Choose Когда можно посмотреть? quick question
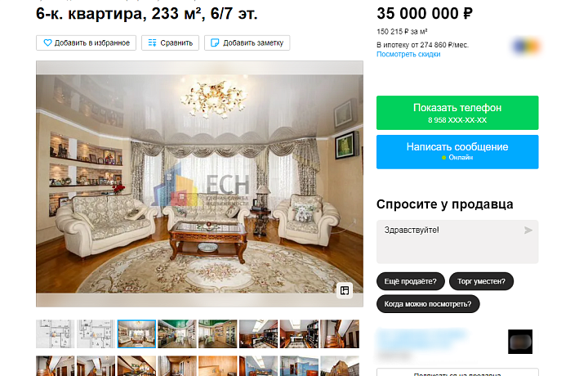The width and height of the screenshot is (588, 376). (428, 303)
